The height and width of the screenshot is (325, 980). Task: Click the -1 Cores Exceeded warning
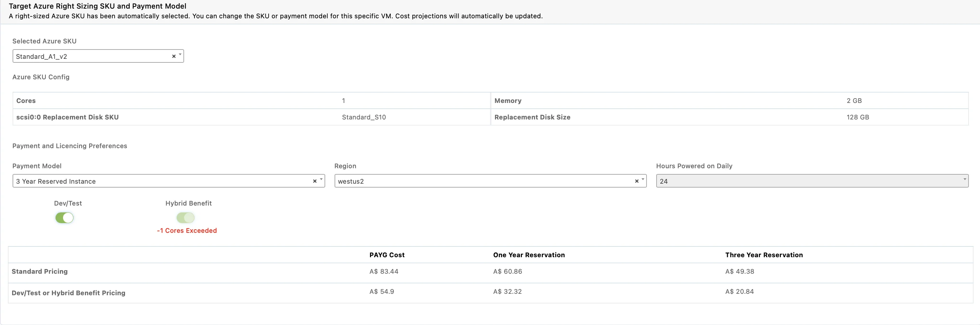[x=187, y=231]
